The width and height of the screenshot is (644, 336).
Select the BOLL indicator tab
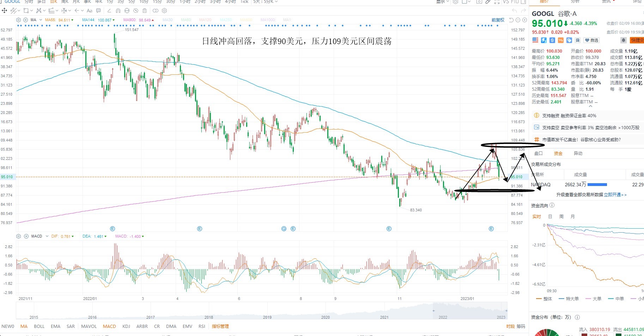[39, 326]
